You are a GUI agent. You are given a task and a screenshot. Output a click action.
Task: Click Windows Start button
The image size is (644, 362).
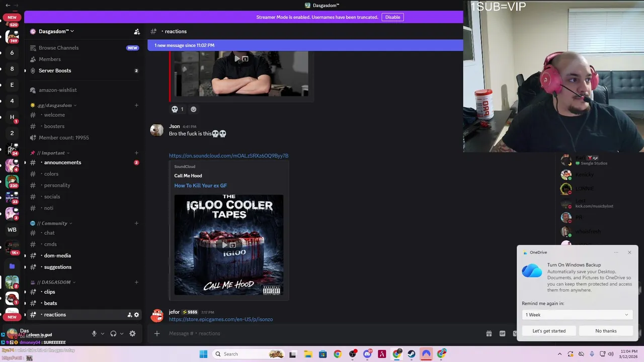pyautogui.click(x=203, y=354)
